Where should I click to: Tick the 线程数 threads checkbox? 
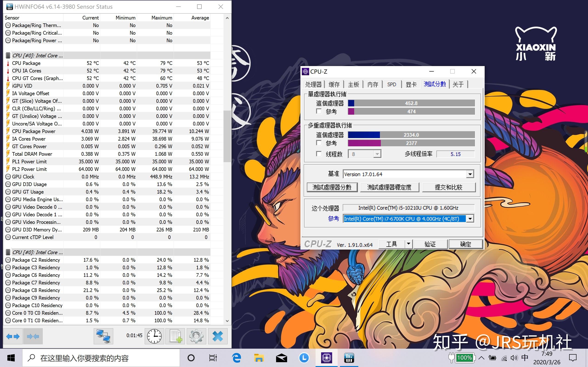coord(319,154)
